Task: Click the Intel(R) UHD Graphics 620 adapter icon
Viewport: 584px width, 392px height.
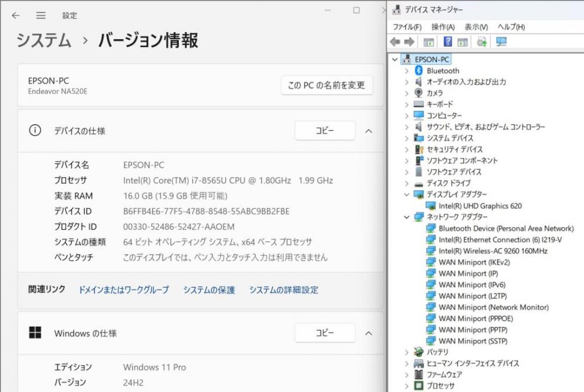Action: (430, 206)
